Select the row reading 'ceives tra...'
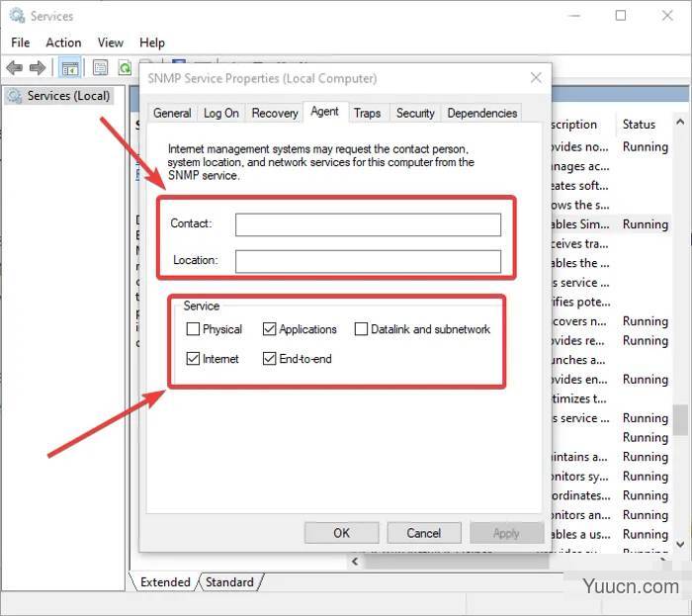The image size is (692, 616). point(611,243)
